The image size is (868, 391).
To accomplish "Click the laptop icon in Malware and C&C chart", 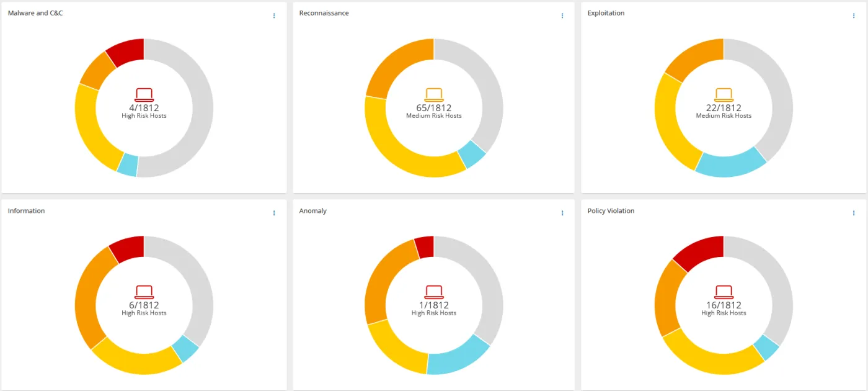I will (144, 95).
